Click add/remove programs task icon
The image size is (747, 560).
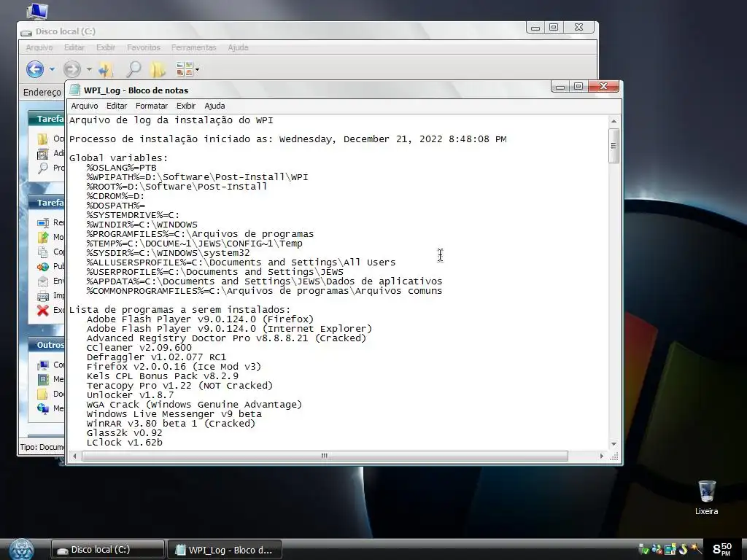tap(43, 153)
